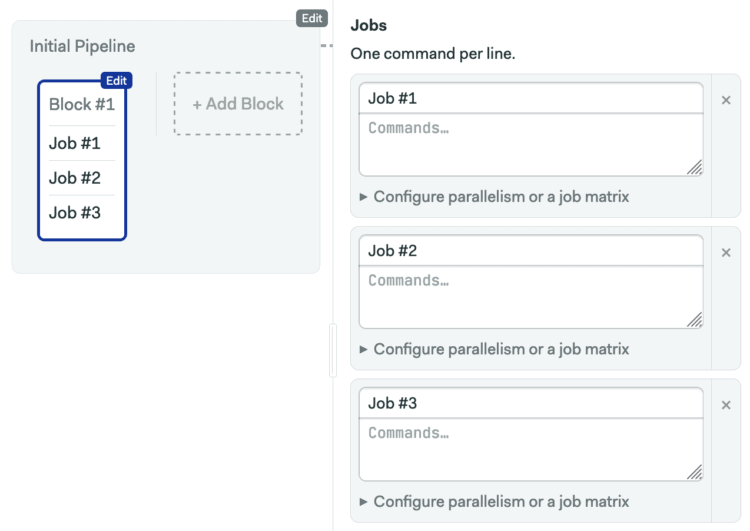Screen dimensions: 750x531
Task: Remove Job #2 with its X icon
Action: [x=726, y=253]
